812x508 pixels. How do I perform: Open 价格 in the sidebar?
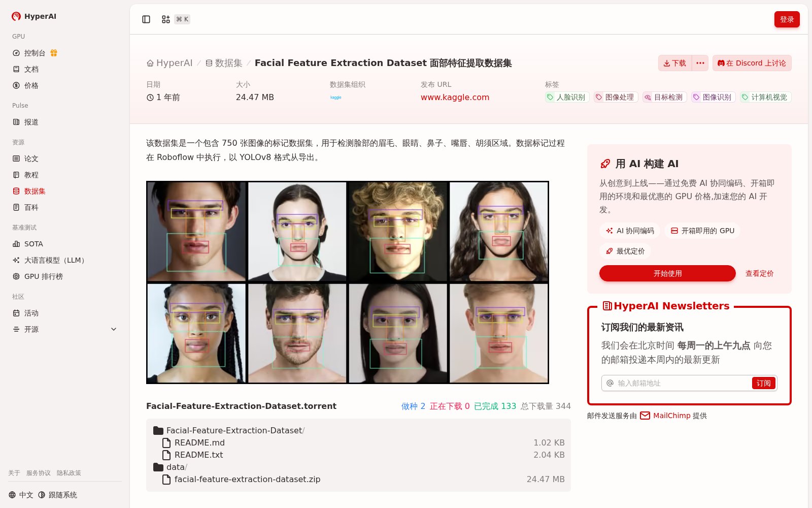tap(31, 85)
